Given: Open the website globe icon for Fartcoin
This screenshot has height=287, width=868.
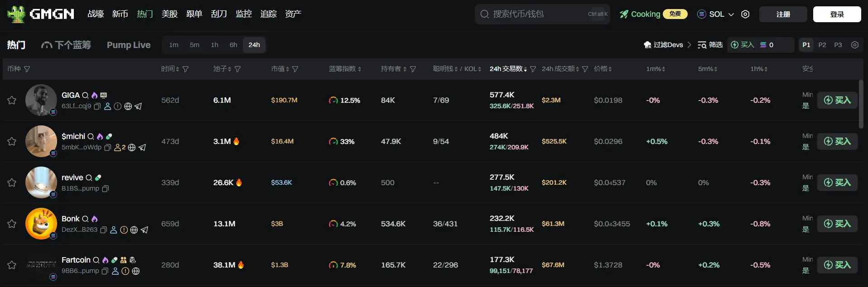Looking at the screenshot, I should (135, 271).
